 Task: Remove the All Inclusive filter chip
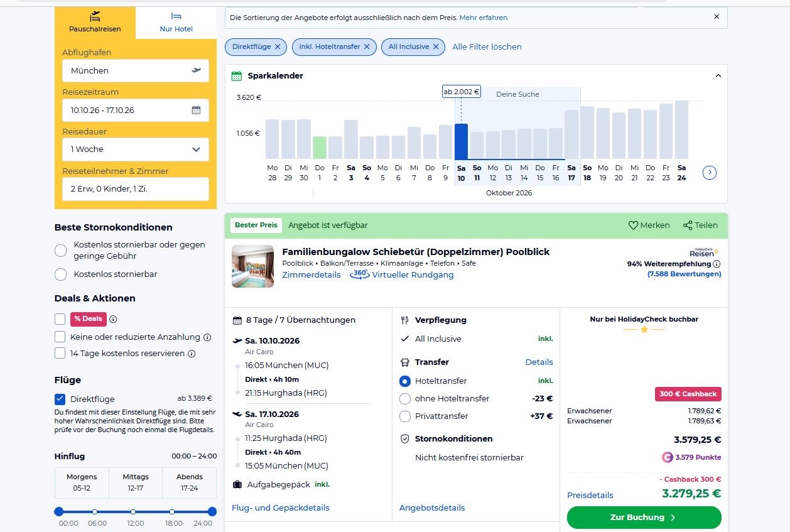(x=436, y=47)
